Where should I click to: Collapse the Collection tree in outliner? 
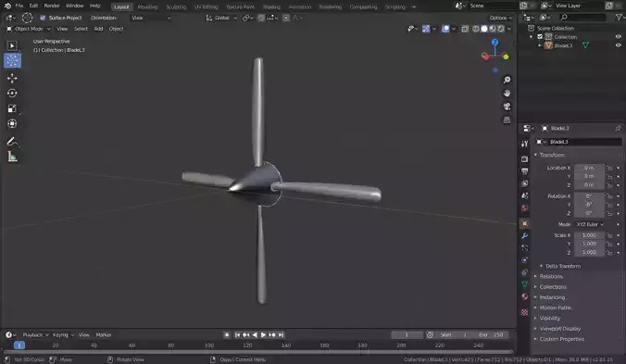531,37
